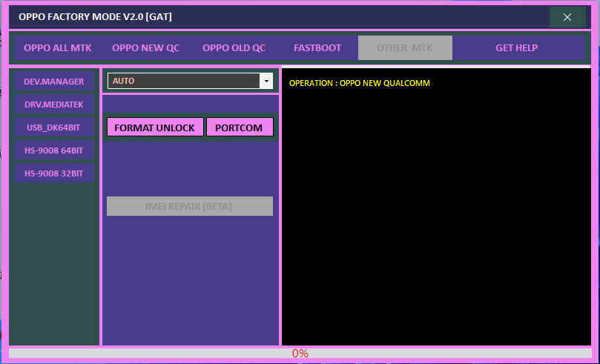Install the HS-9008 64BIT driver
This screenshot has width=600, height=364.
point(54,150)
